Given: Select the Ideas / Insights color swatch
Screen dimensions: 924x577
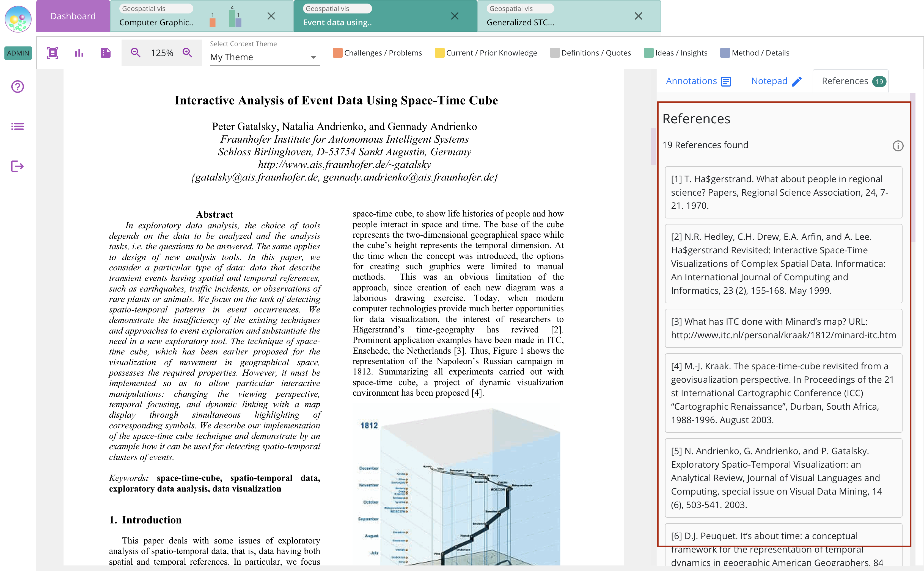Looking at the screenshot, I should 648,53.
